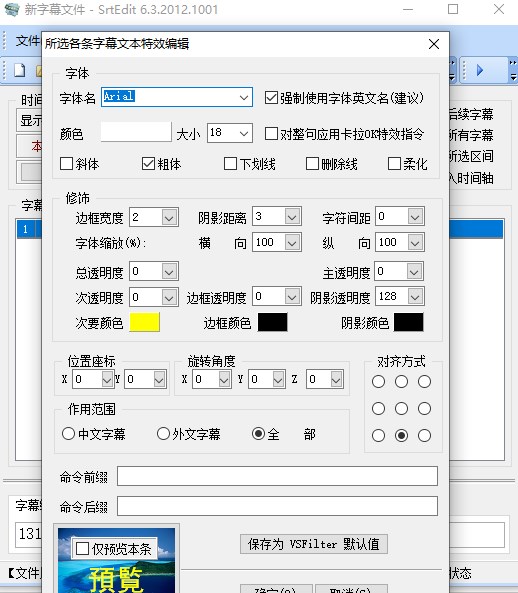The height and width of the screenshot is (593, 518).
Task: Open the 次透明度 dropdown
Action: click(x=169, y=297)
